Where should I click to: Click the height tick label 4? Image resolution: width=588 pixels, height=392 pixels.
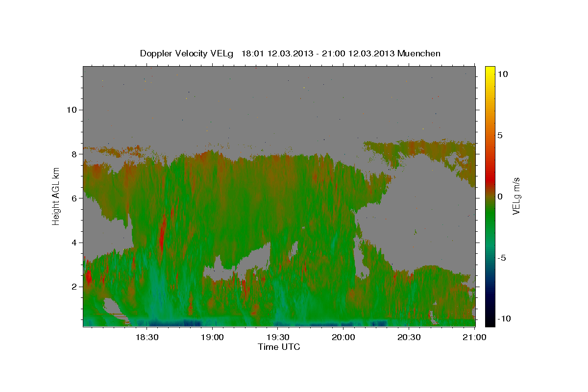73,243
